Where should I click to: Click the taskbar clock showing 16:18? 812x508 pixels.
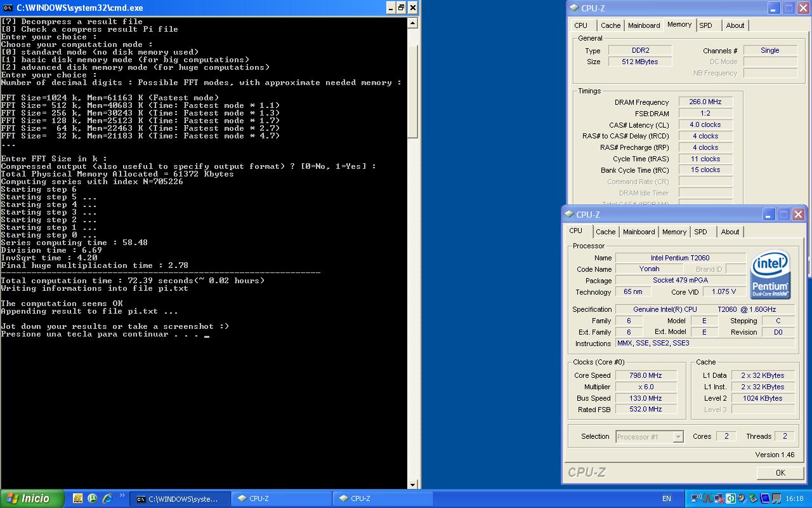point(794,499)
